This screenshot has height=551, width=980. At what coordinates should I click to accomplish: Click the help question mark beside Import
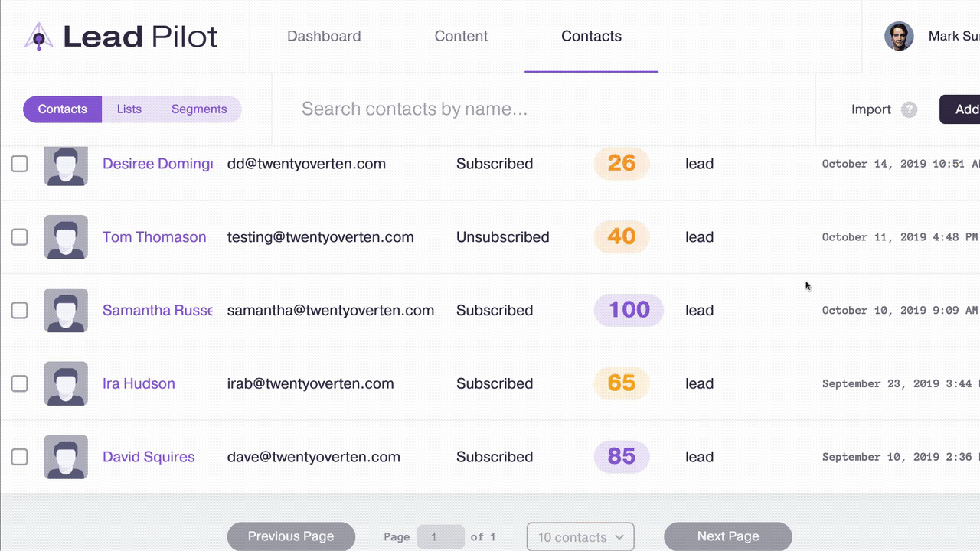tap(909, 109)
